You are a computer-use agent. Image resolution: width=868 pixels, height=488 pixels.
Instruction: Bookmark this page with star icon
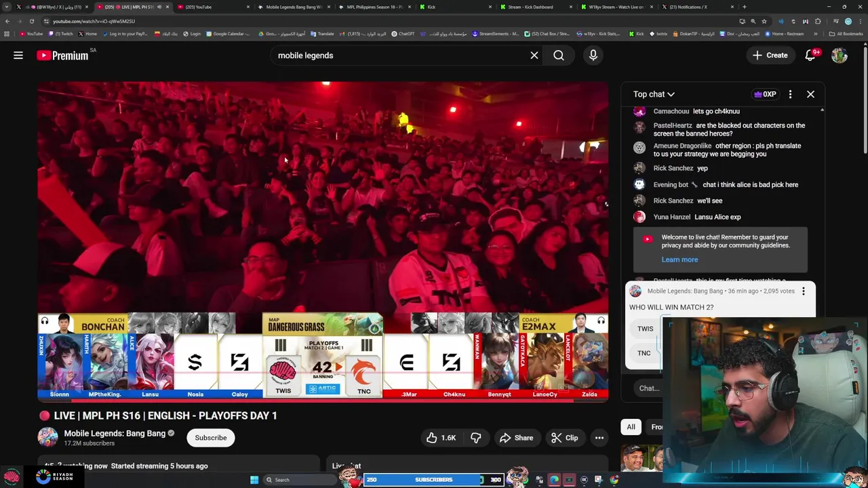pos(764,21)
